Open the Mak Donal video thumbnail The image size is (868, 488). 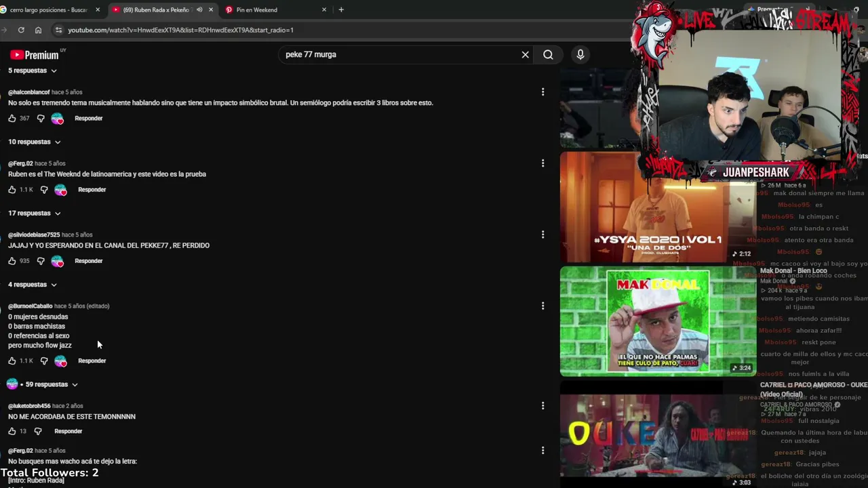pyautogui.click(x=658, y=321)
